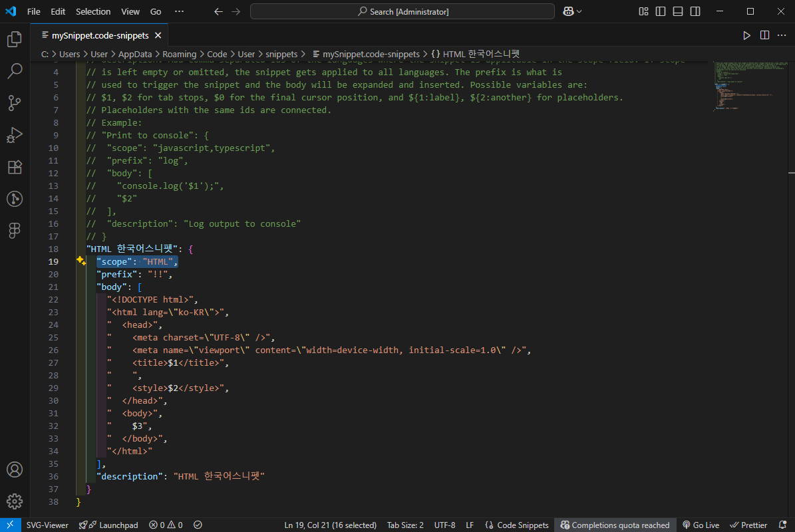The height and width of the screenshot is (532, 795).
Task: Open the Copilot dropdown chevron
Action: pyautogui.click(x=579, y=11)
